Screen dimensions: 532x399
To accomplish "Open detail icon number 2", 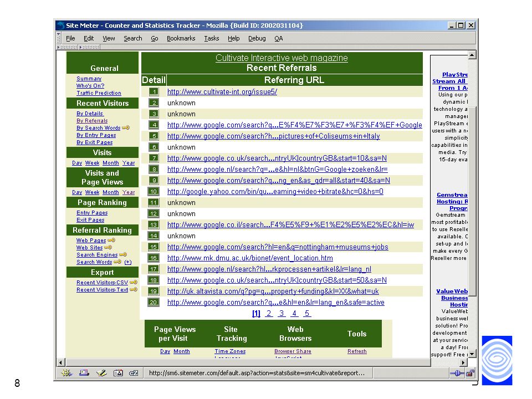I will point(154,103).
